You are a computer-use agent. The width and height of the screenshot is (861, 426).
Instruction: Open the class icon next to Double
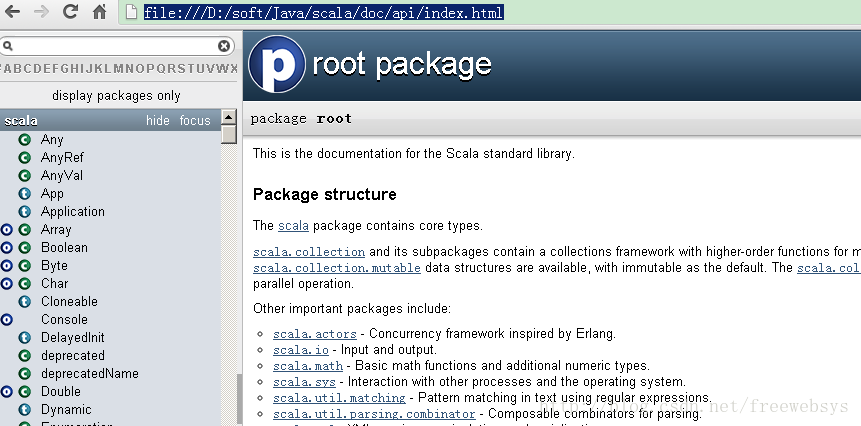pos(25,391)
